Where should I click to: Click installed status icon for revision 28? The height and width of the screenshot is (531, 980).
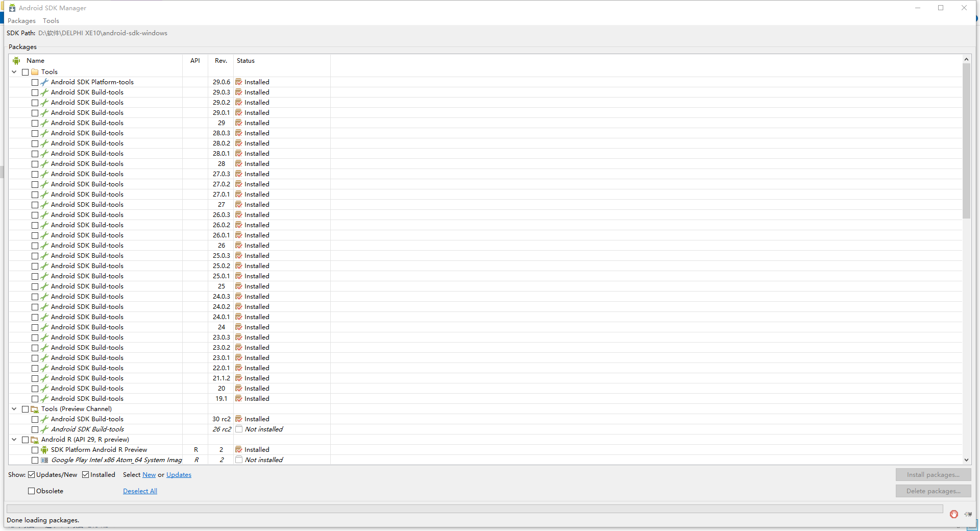(239, 164)
